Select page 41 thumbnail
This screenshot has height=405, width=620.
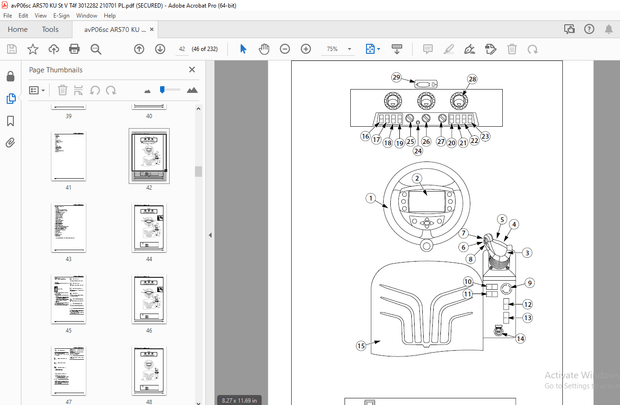pyautogui.click(x=68, y=157)
